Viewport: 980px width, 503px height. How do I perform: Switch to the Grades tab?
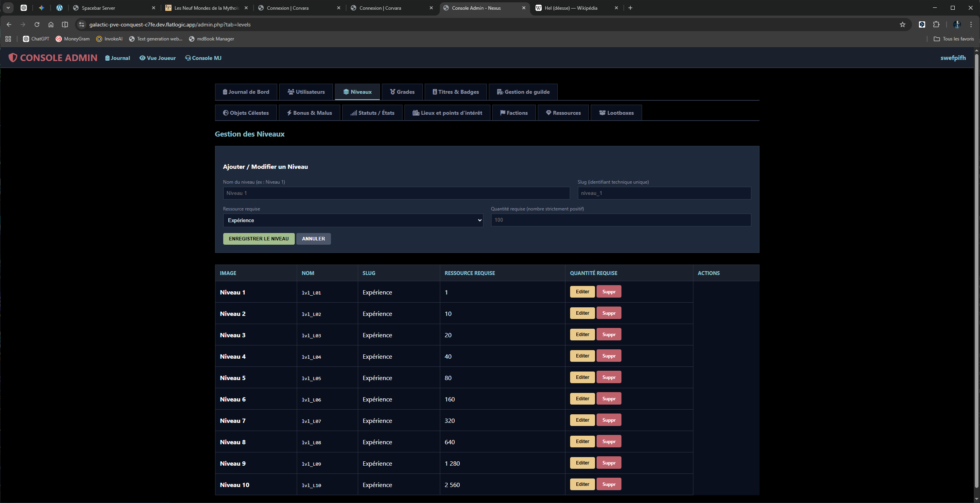(402, 92)
